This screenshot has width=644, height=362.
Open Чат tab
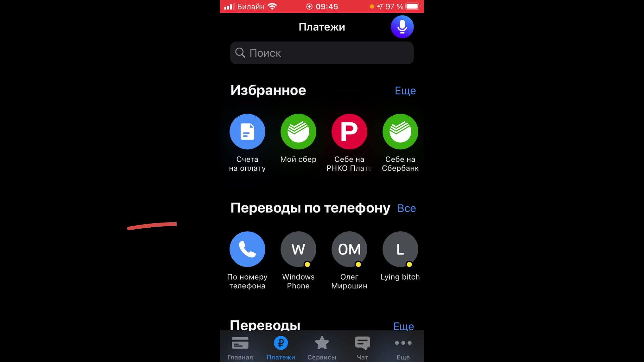[x=362, y=348]
